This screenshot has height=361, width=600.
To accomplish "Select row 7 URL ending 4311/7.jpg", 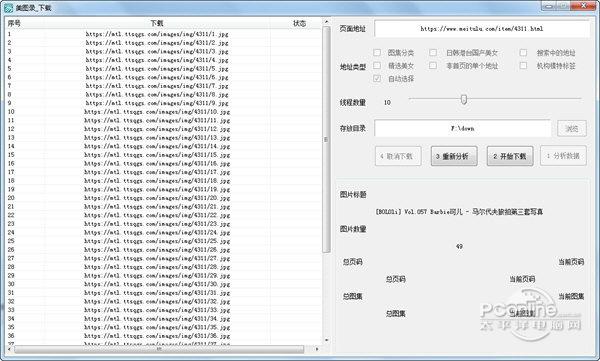I will tap(157, 86).
